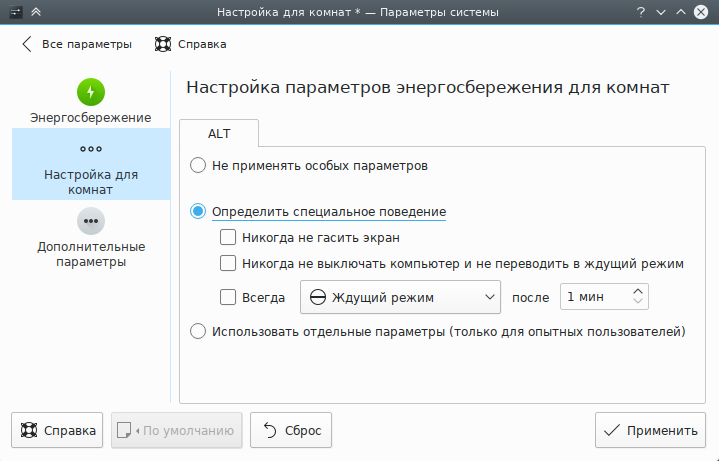Click the keep-above arrows icon in title bar
Image resolution: width=719 pixels, height=461 pixels.
36,13
